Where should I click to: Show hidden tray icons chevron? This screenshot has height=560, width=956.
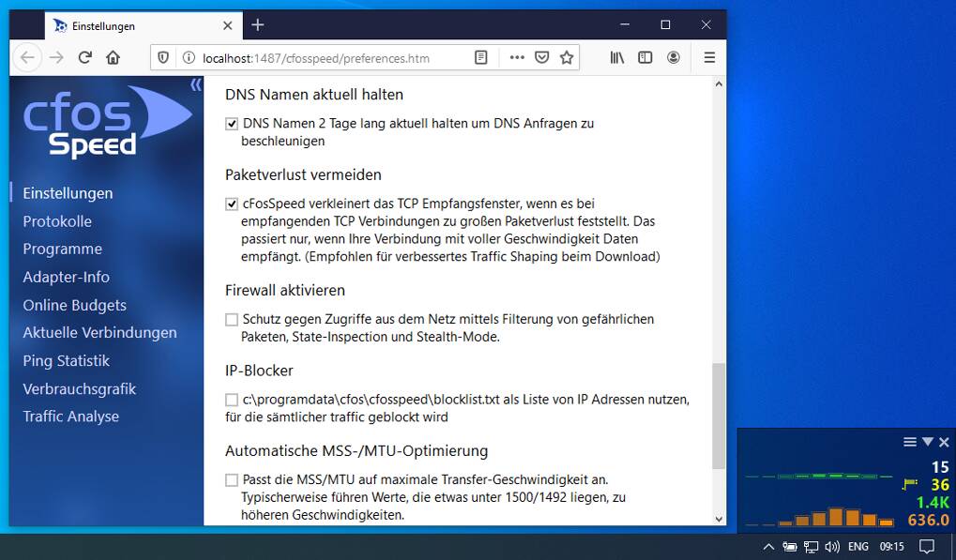[768, 547]
